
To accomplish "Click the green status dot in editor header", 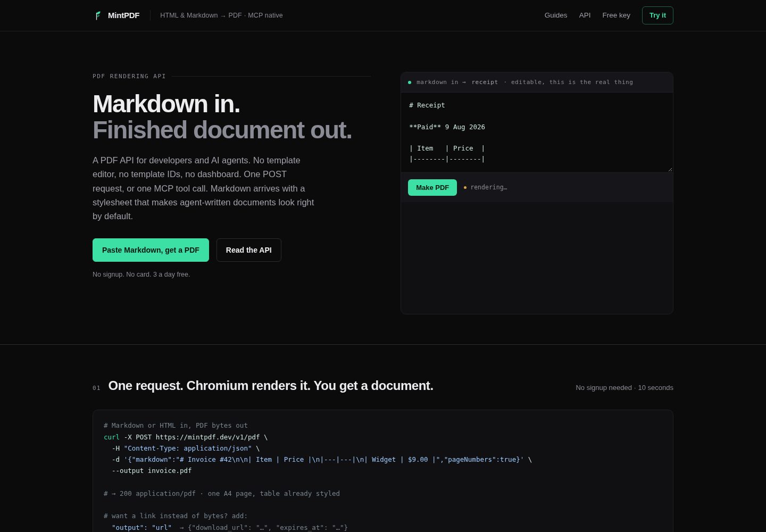I will [x=410, y=82].
